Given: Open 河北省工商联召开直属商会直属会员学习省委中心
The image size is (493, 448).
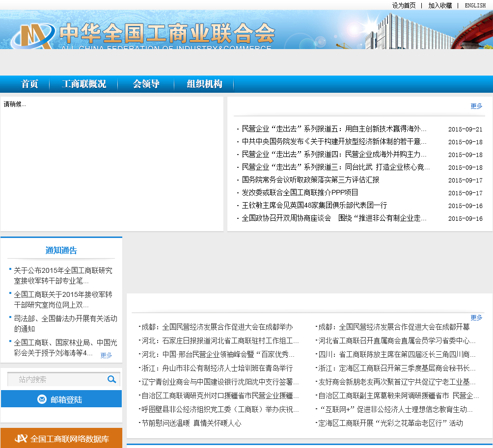Looking at the screenshot, I should (x=397, y=341).
